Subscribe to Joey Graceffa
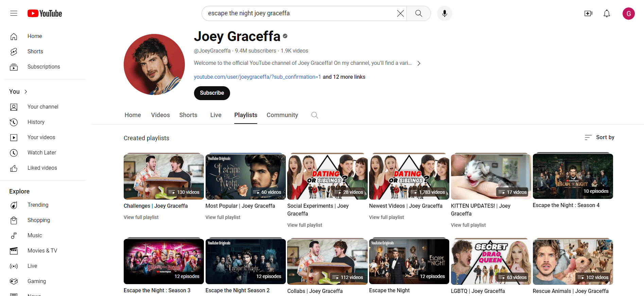 [212, 93]
